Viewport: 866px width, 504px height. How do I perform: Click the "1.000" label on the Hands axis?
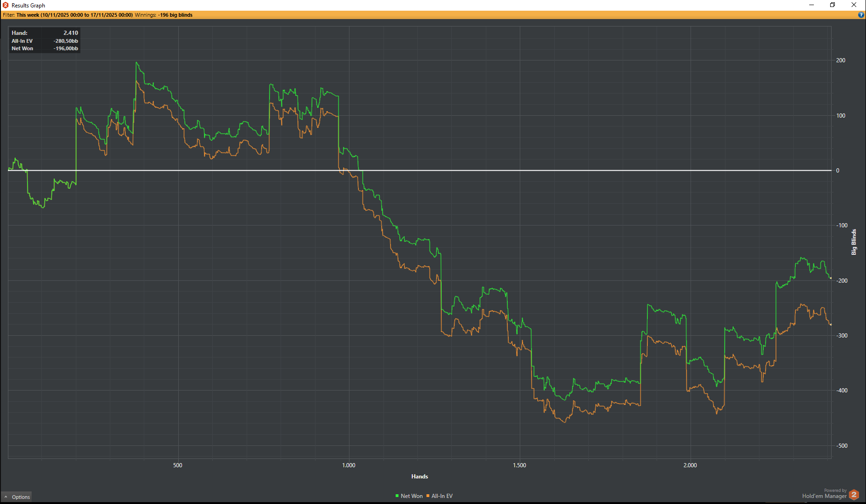[x=349, y=465]
